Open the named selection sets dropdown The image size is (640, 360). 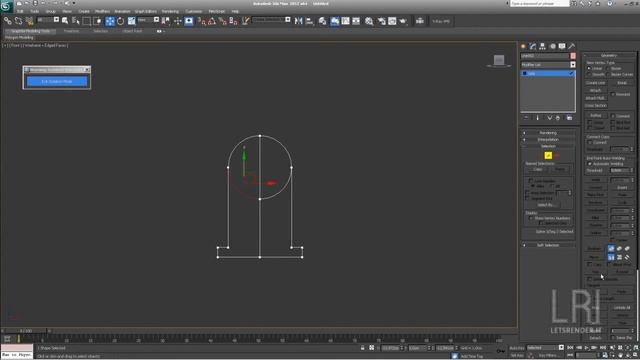(288, 20)
